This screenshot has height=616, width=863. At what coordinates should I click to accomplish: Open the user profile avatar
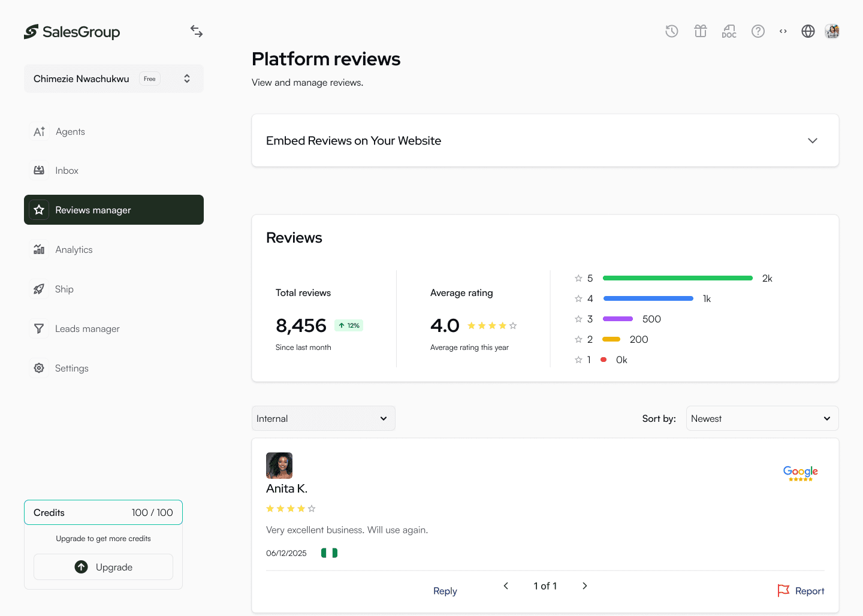tap(832, 31)
